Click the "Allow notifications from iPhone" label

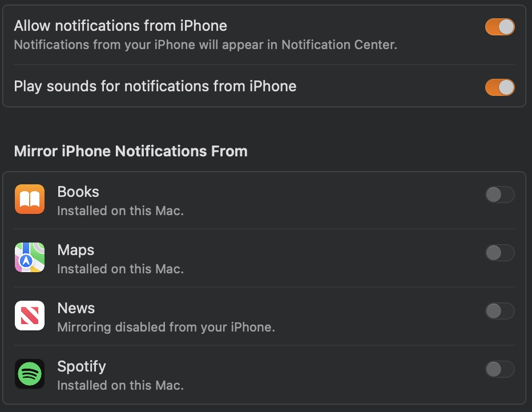coord(120,26)
